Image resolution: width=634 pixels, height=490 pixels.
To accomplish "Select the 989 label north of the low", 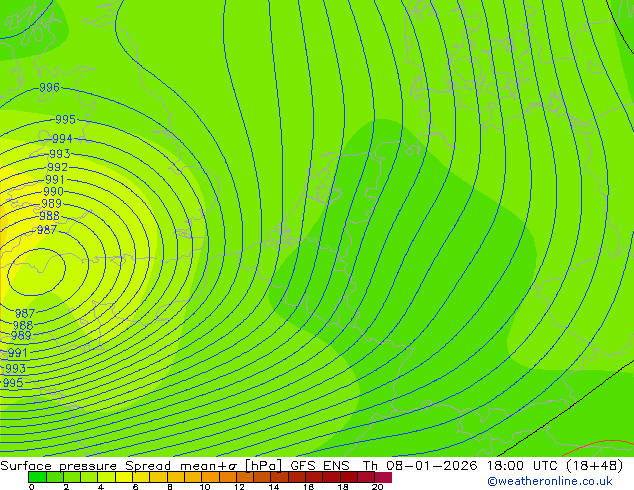I will point(51,203).
